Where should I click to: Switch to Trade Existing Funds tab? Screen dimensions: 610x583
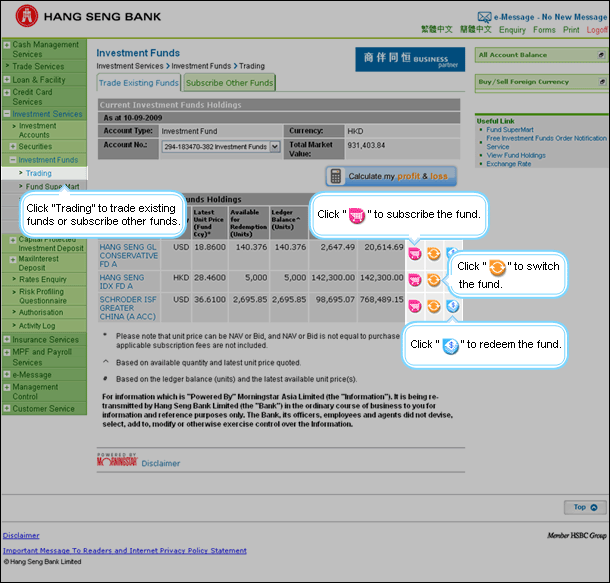138,83
